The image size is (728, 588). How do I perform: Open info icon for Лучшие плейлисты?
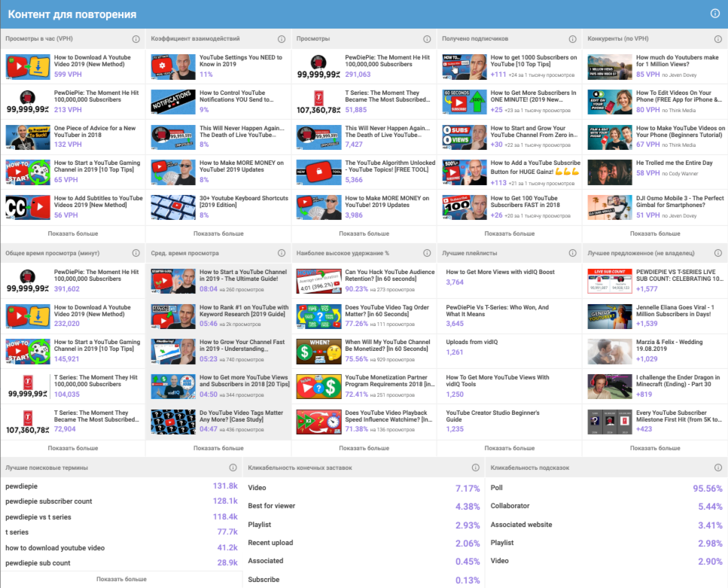572,253
